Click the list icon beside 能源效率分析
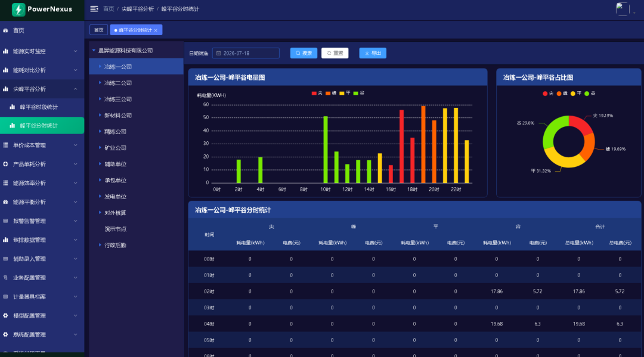644x357 pixels. tap(6, 183)
